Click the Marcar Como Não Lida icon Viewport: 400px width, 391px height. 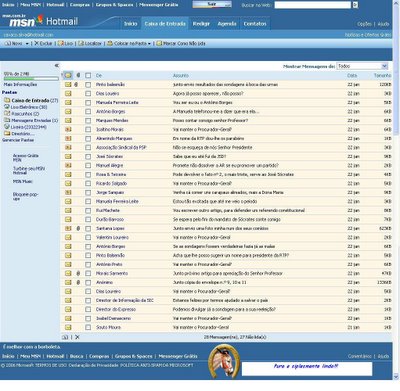tap(159, 44)
